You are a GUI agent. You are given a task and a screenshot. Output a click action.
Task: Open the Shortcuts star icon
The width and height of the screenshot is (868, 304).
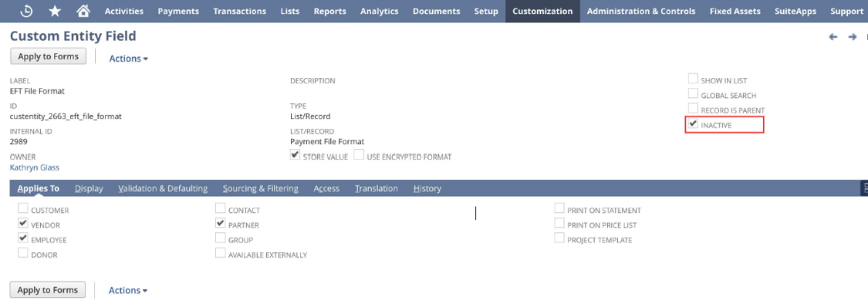click(55, 11)
